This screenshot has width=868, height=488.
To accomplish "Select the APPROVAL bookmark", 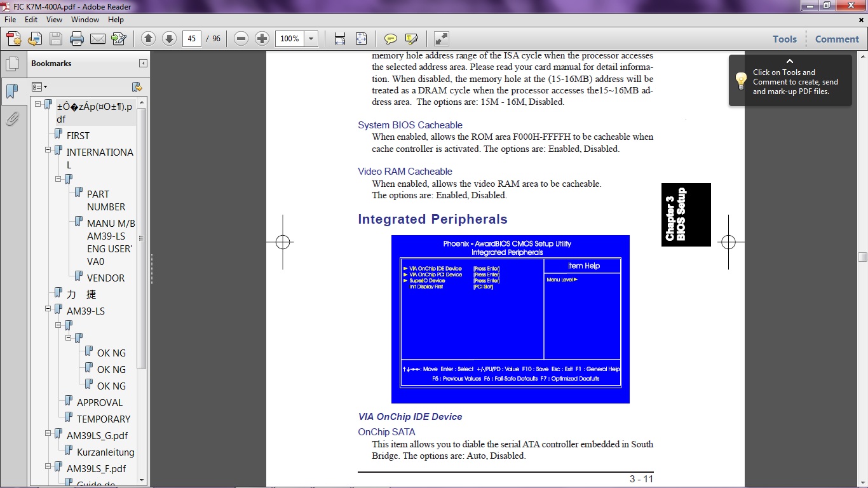I will pyautogui.click(x=100, y=402).
